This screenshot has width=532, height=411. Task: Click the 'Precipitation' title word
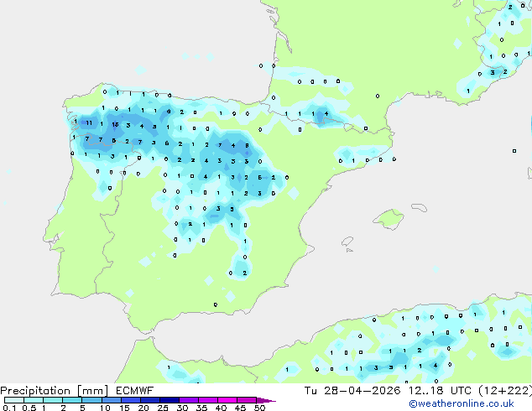(x=35, y=391)
